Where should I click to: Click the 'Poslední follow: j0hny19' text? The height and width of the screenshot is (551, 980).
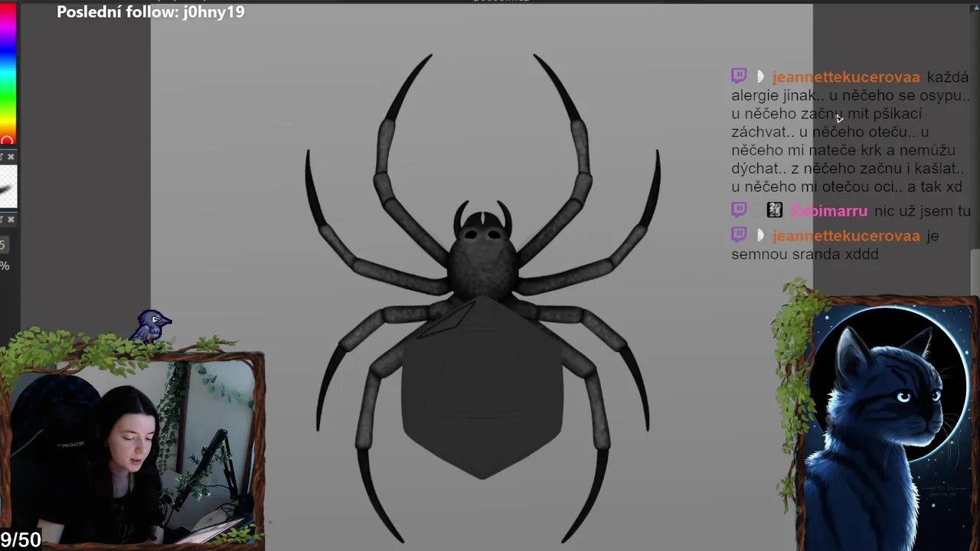pyautogui.click(x=151, y=12)
